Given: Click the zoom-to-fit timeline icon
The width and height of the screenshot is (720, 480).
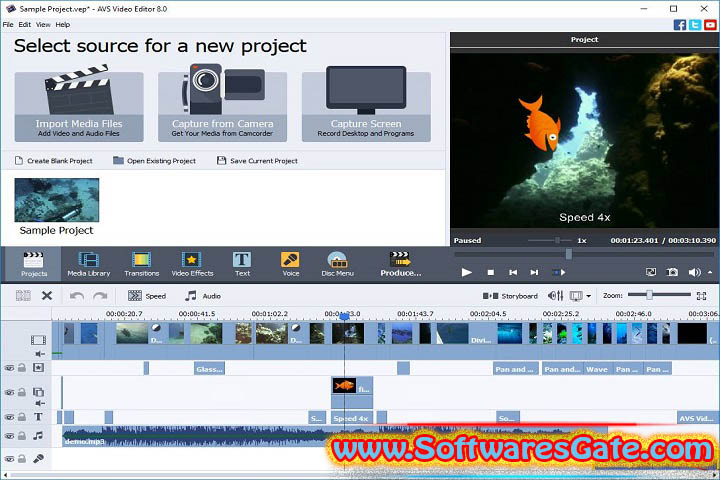Looking at the screenshot, I should [x=701, y=296].
